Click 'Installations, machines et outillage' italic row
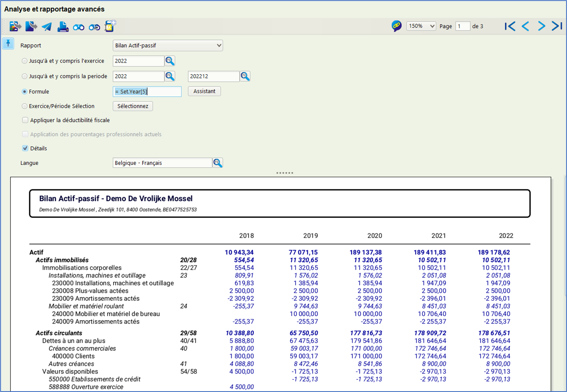Screen dimensions: 567x392 tap(97, 276)
